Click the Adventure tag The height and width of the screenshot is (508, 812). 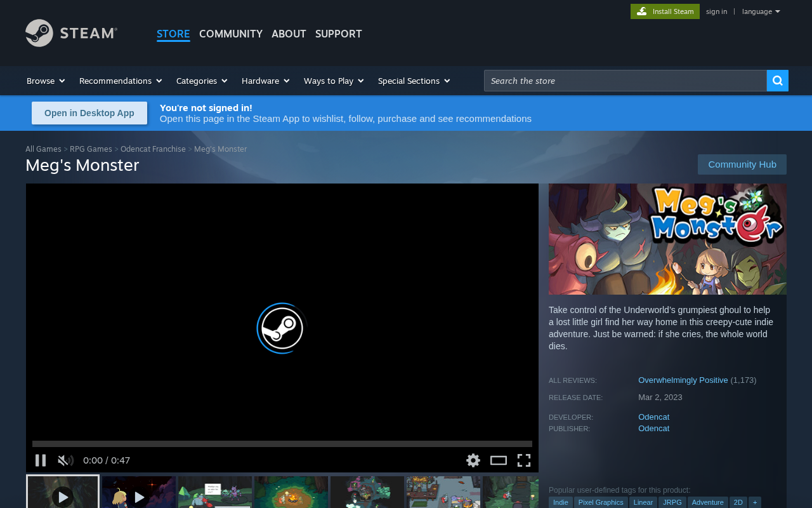(x=708, y=502)
